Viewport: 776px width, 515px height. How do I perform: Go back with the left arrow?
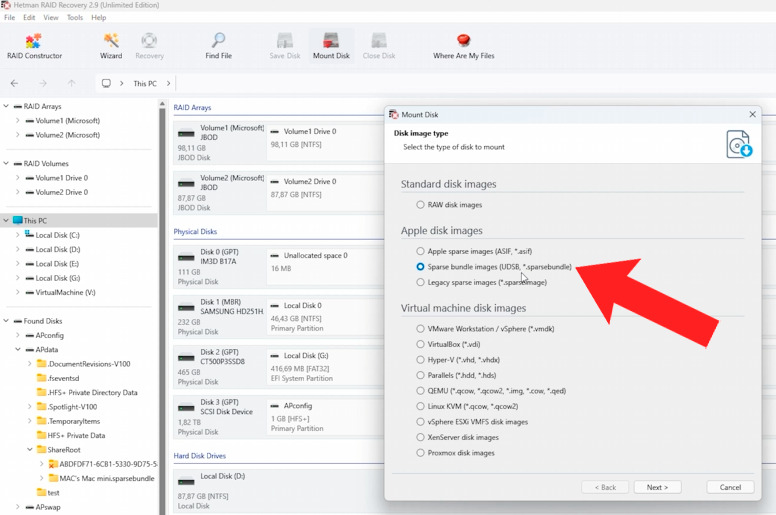tap(14, 83)
